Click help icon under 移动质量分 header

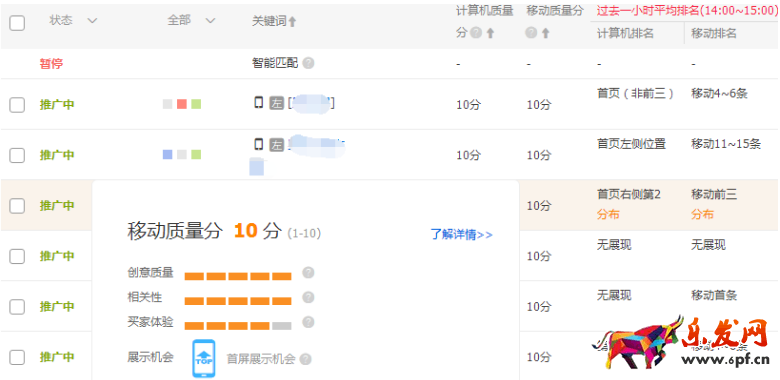[x=532, y=33]
